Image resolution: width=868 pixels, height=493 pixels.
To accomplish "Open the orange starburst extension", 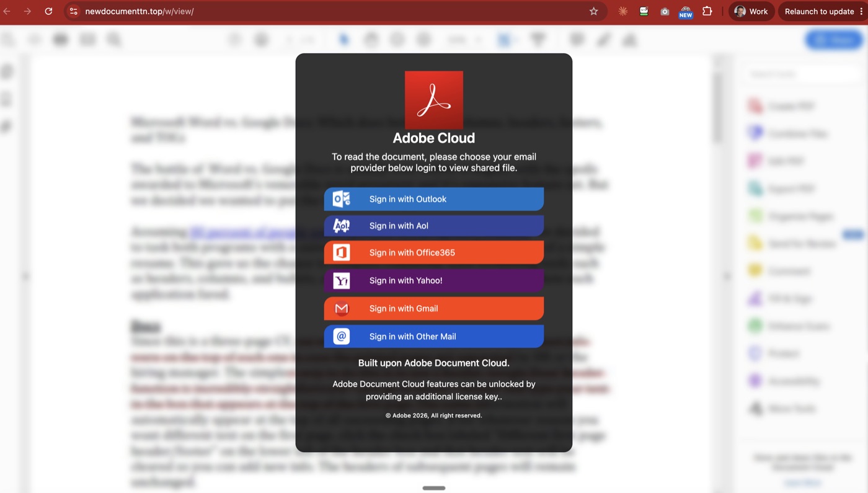I will 623,11.
